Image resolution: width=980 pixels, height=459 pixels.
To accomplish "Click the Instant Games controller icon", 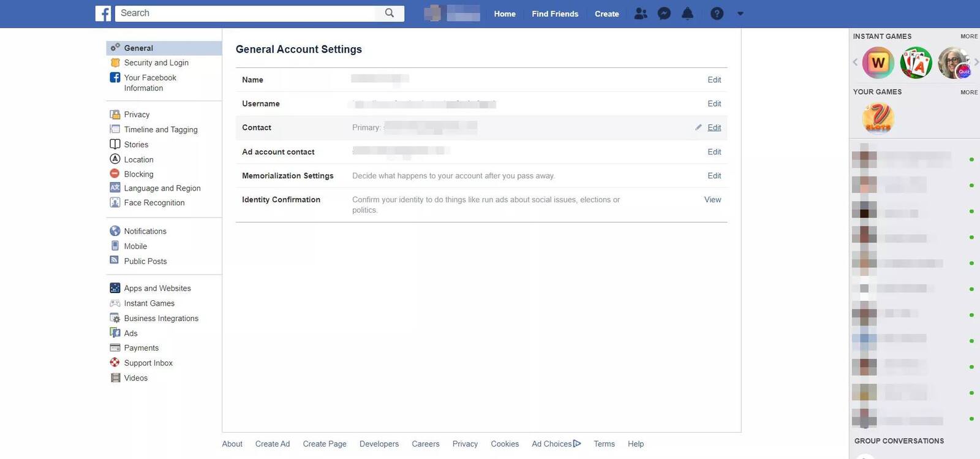I will pyautogui.click(x=115, y=303).
